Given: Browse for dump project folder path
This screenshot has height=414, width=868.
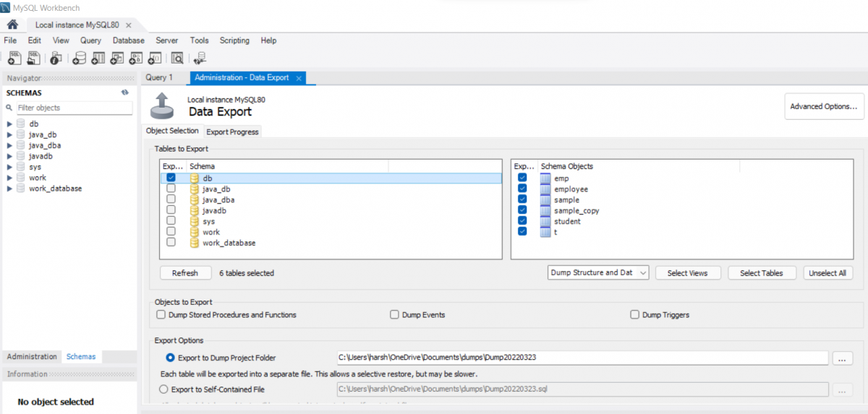Looking at the screenshot, I should tap(843, 358).
